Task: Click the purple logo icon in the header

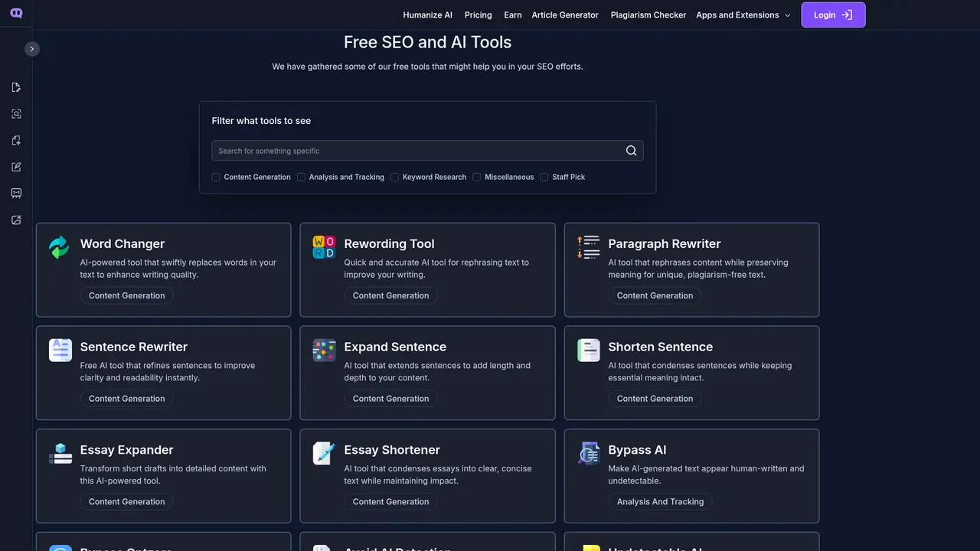Action: tap(17, 13)
